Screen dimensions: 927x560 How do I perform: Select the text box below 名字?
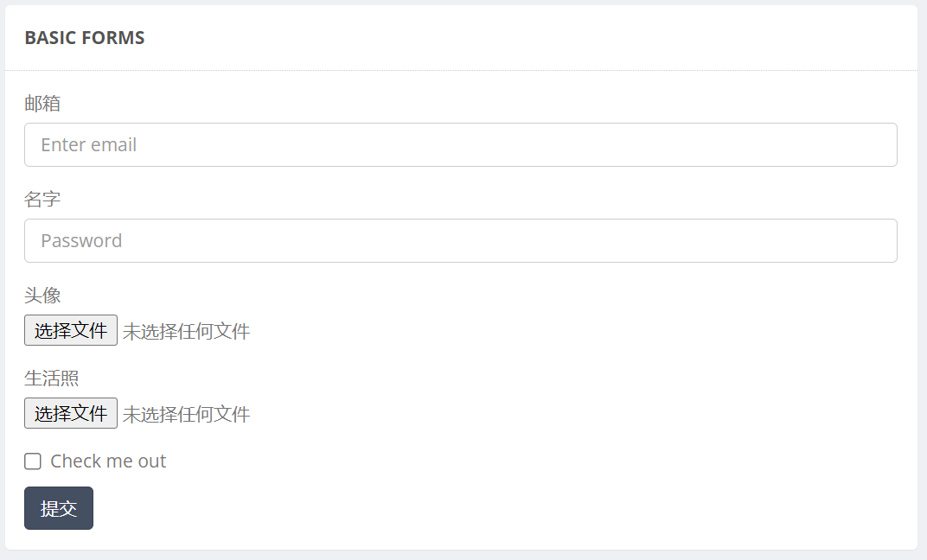point(460,240)
